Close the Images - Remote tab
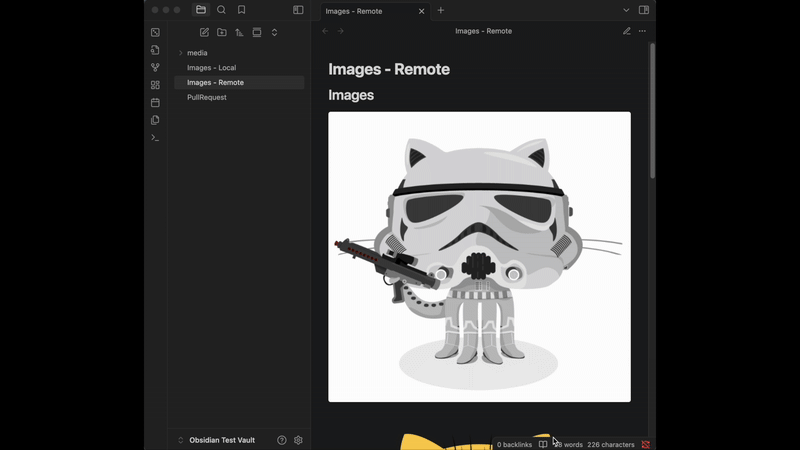800x450 pixels. point(421,11)
